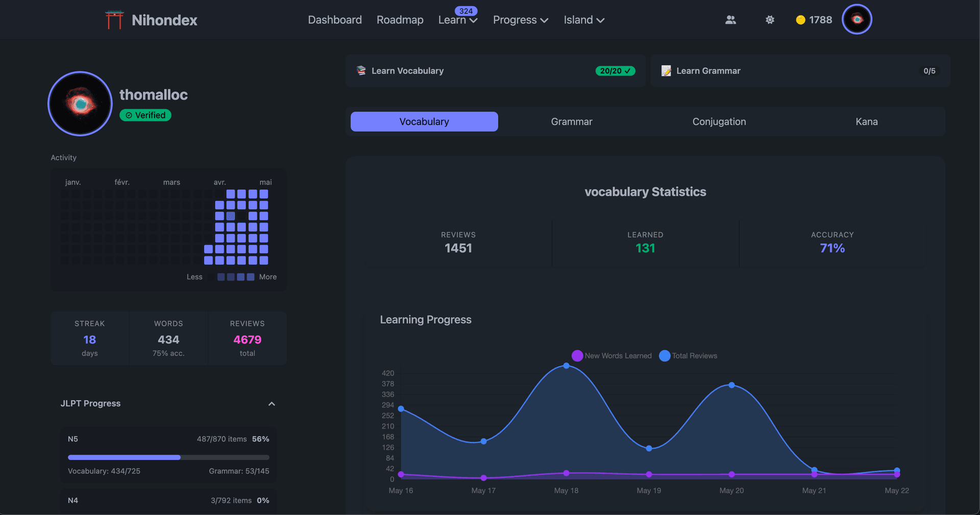Click the N4 3/792 items row
980x515 pixels.
point(168,501)
